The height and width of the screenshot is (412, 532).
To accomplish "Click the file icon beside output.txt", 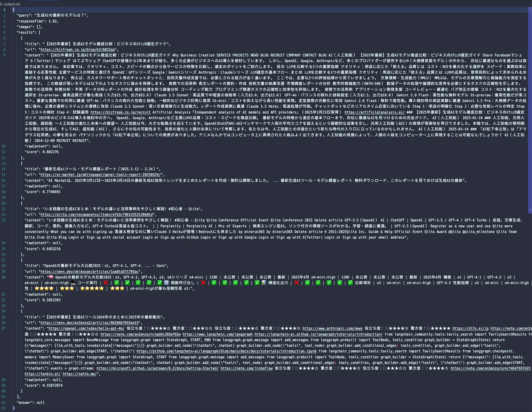I will pos(2,4).
